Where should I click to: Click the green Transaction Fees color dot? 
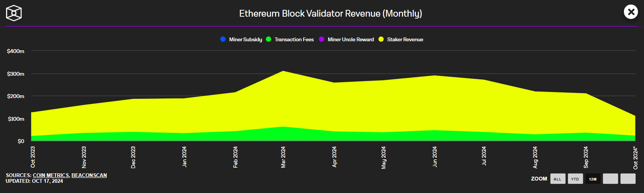[269, 39]
